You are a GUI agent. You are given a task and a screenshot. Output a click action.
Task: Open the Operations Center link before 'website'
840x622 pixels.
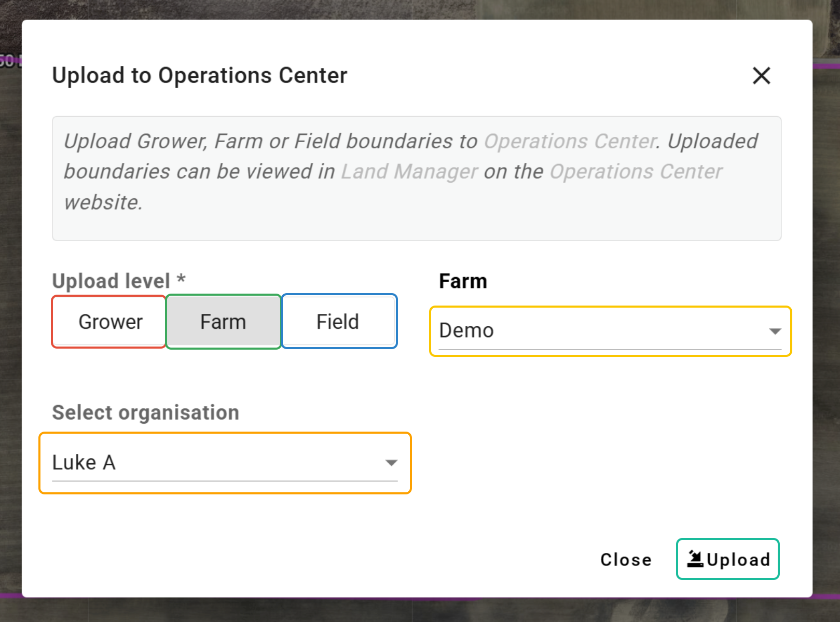point(636,172)
